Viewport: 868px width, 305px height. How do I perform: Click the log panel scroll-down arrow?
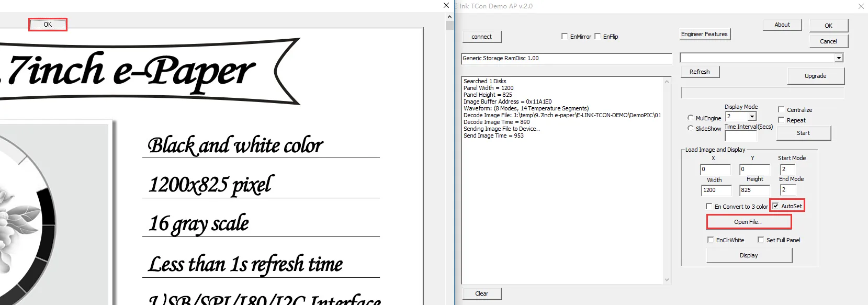667,280
